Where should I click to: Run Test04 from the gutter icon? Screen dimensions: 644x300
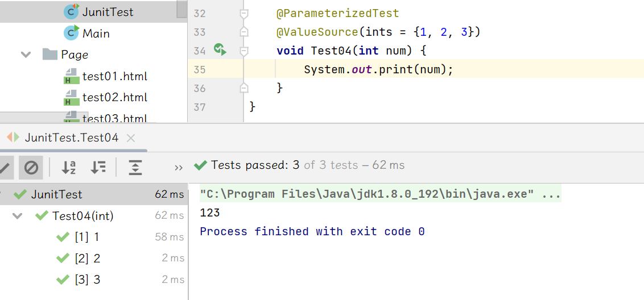(x=220, y=50)
